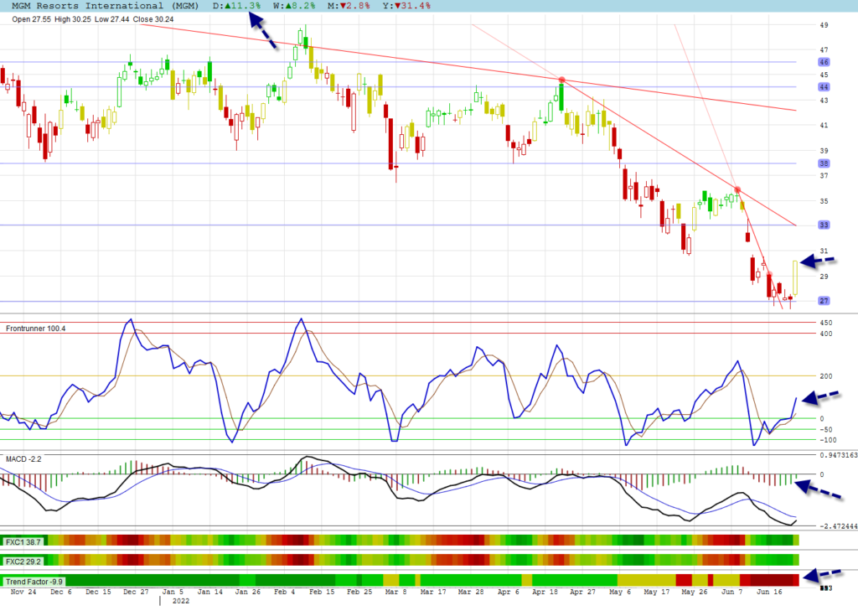This screenshot has height=616, width=858.
Task: Click the 2022 year label below the dates
Action: (181, 601)
